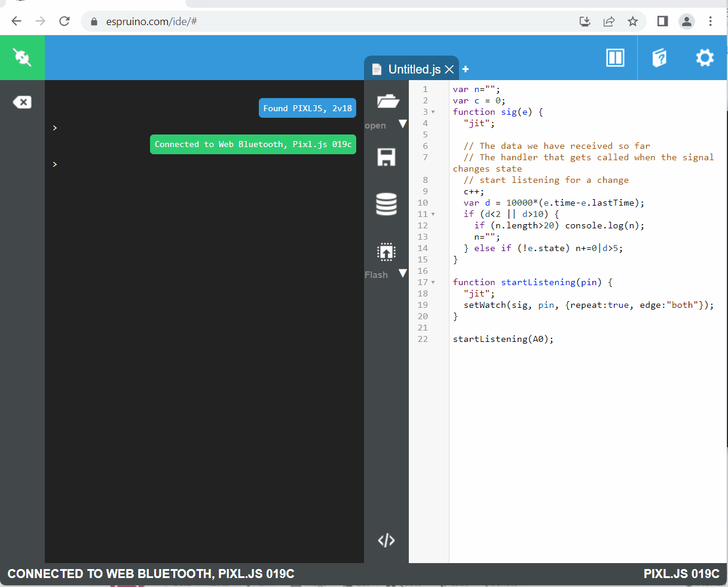Click the line "var d = 10000*(e.time-e.lastTime);"
The height and width of the screenshot is (587, 728).
554,203
